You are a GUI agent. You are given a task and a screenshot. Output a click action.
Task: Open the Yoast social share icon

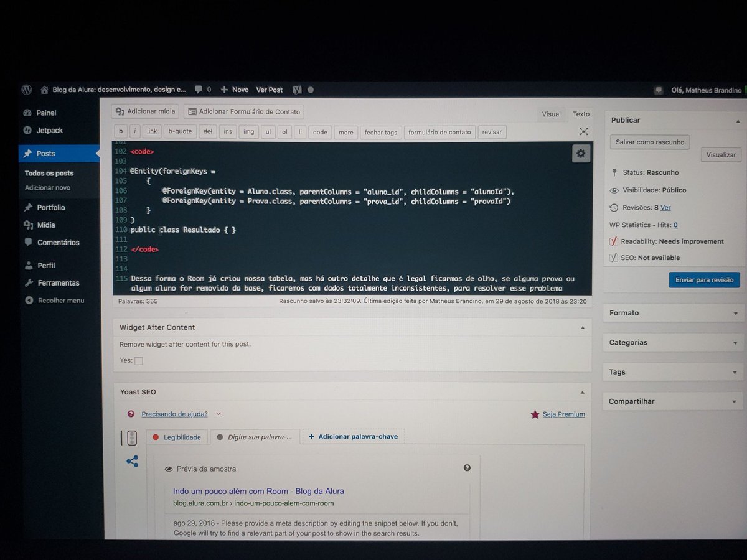(132, 462)
